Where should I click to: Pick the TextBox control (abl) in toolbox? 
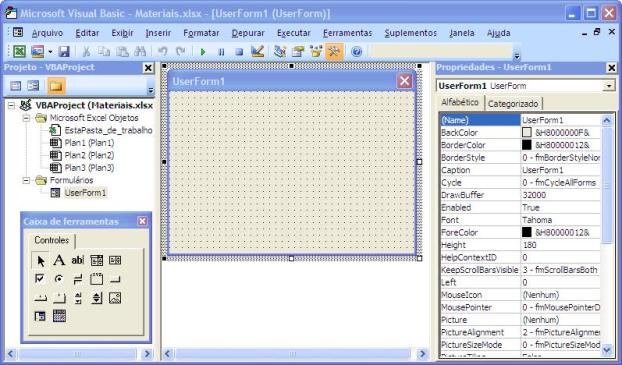[x=77, y=260]
